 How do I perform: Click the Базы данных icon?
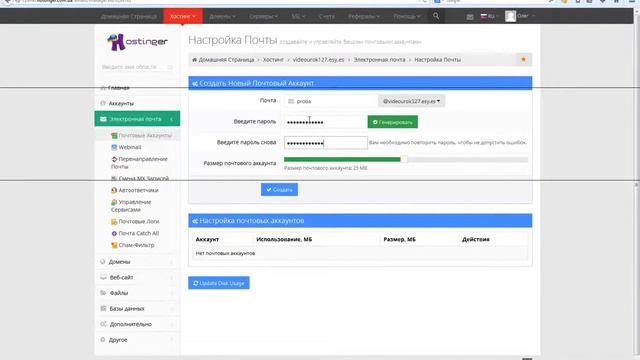103,309
